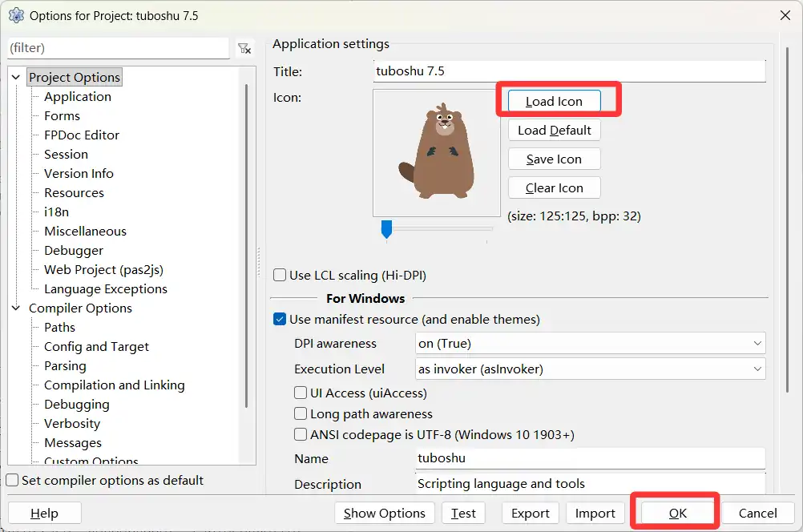Click the Description input field

click(591, 484)
